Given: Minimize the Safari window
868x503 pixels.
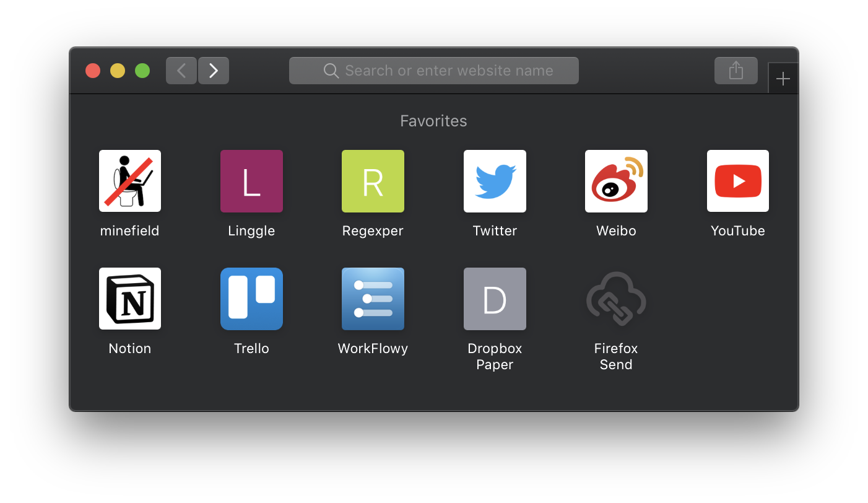Looking at the screenshot, I should point(117,70).
